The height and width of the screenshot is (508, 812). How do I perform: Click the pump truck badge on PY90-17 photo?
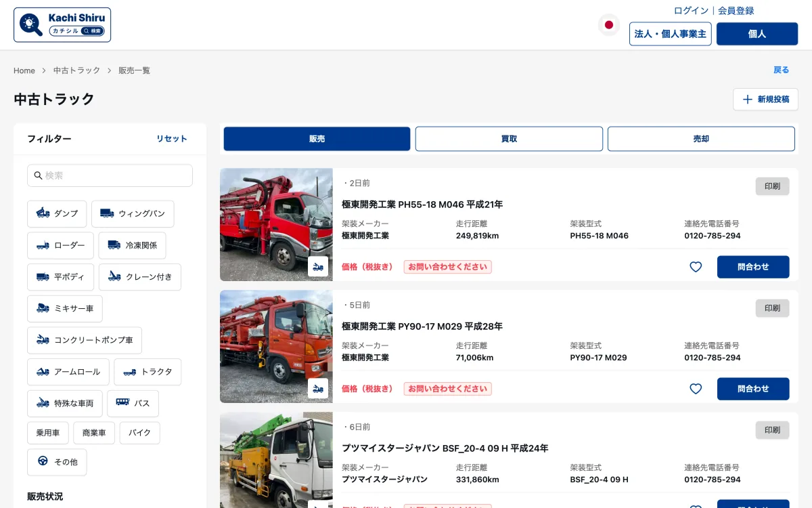click(318, 389)
